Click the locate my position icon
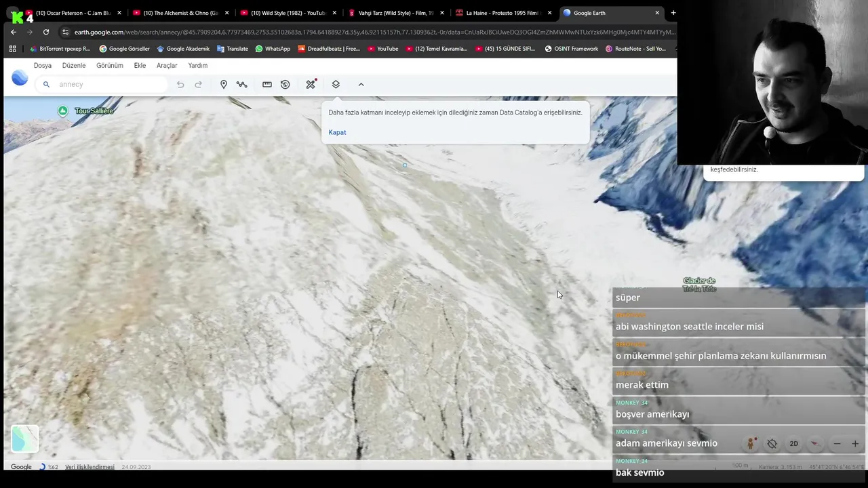Viewport: 868px width, 488px height. pyautogui.click(x=772, y=444)
